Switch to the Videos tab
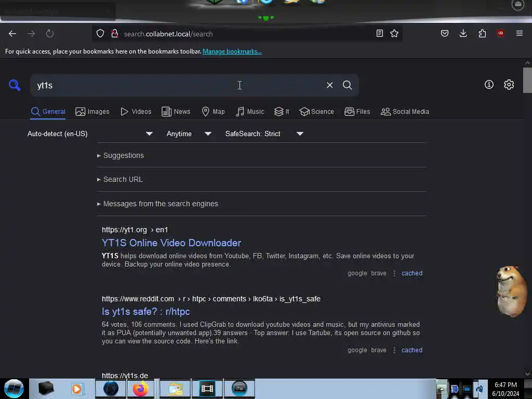532x399 pixels. point(136,112)
